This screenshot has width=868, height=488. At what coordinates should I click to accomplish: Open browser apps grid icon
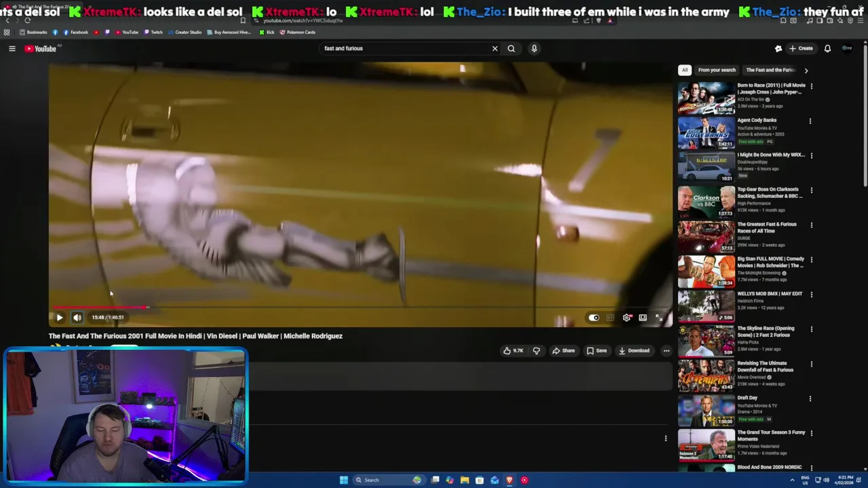(7, 32)
